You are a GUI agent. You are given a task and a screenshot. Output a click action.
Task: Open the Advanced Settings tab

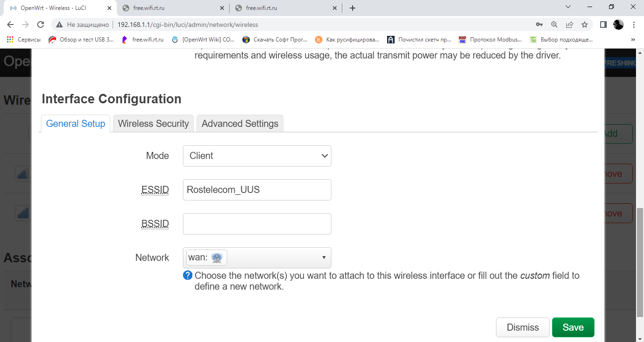click(x=240, y=124)
